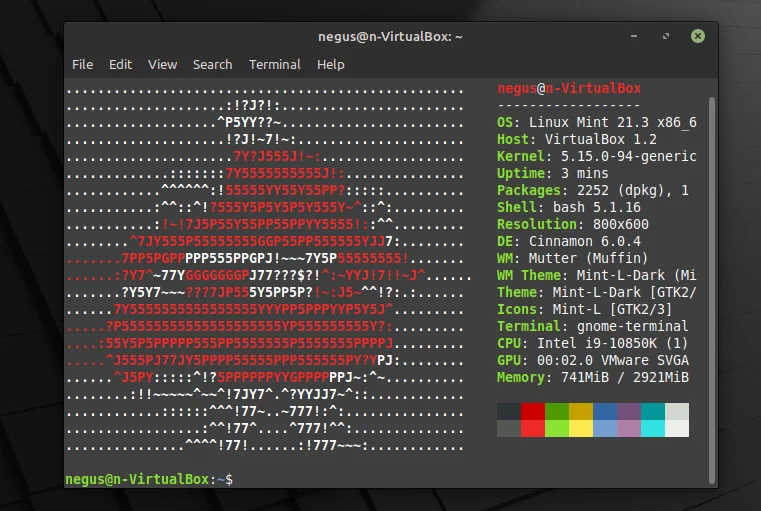Open the Help menu
761x511 pixels.
click(330, 64)
